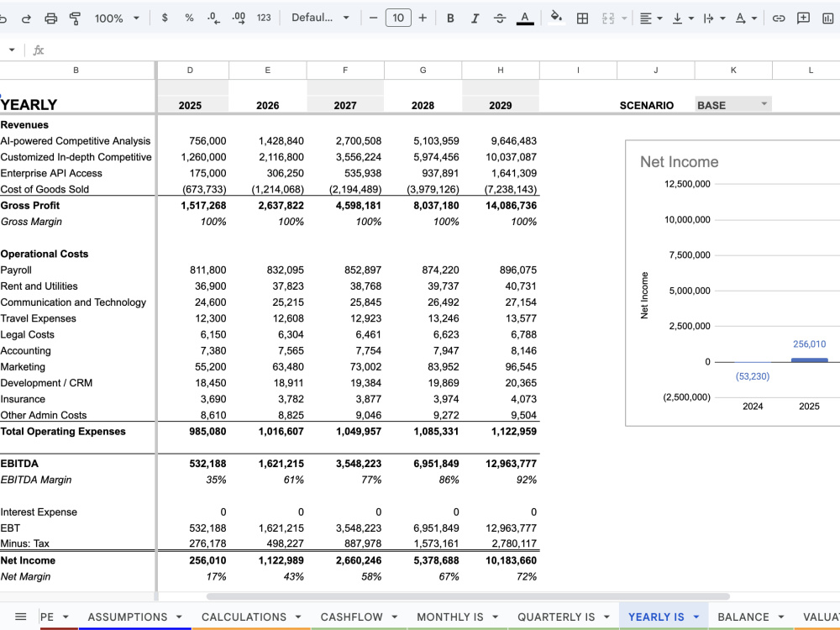840x630 pixels.
Task: Decrease font size minus button
Action: coord(374,18)
